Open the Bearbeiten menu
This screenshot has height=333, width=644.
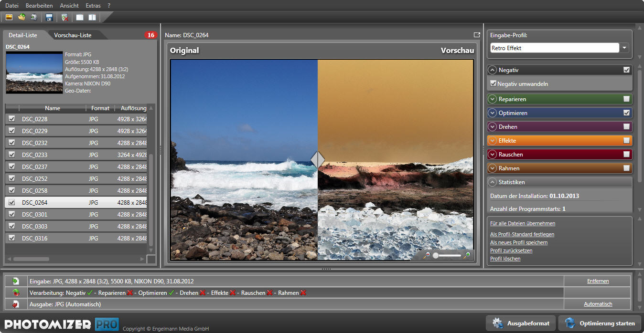click(x=39, y=6)
